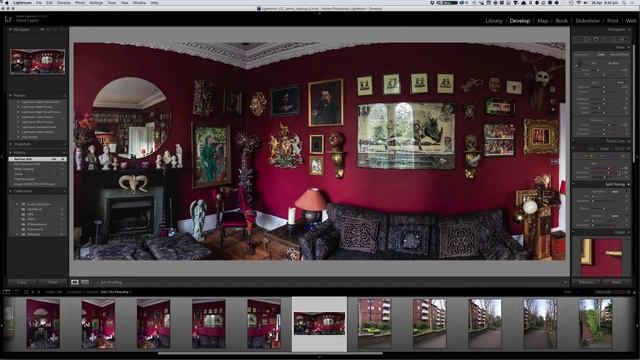Screen dimensions: 640x360
Task: Add a new preset with Presets plus icon
Action: 64,96
